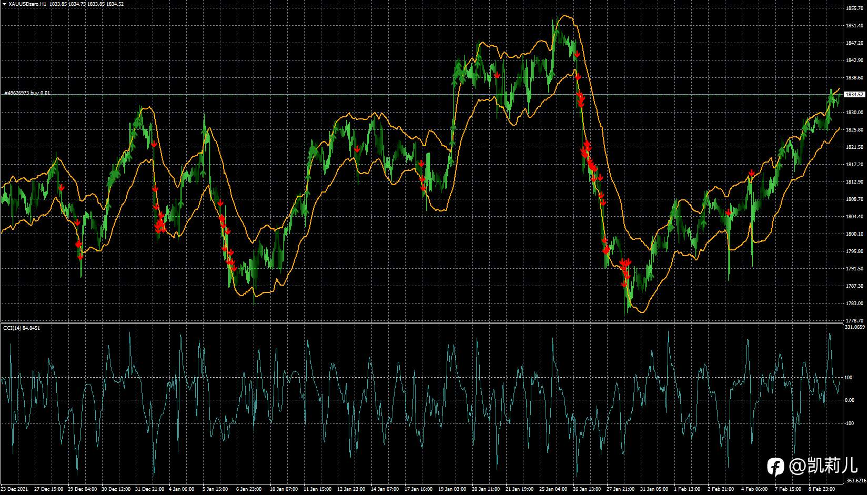Click the 0.00 level on CCI scale

(850, 400)
